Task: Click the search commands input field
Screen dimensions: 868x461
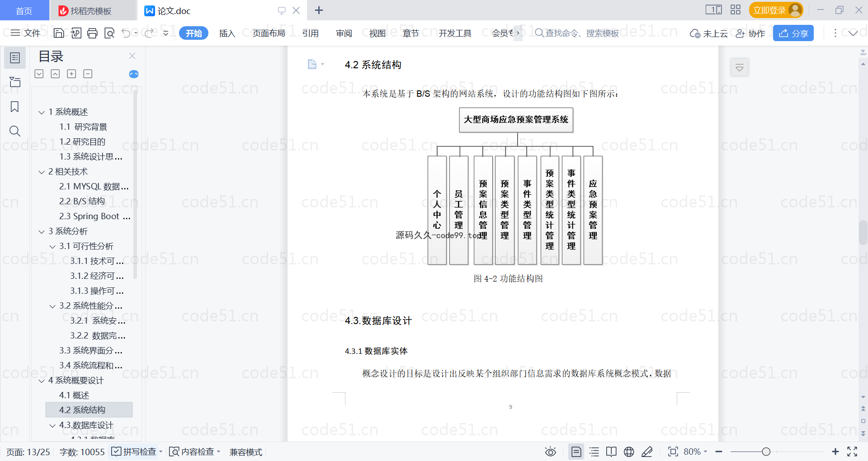Action: (583, 33)
